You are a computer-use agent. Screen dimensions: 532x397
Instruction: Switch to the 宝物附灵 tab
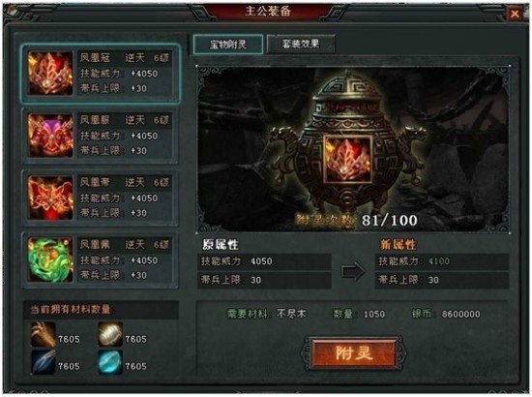click(228, 45)
